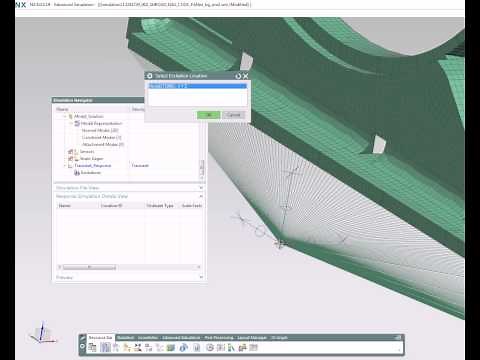Image resolution: width=480 pixels, height=360 pixels.
Task: Click the green OK button in the dialog
Action: [209, 115]
